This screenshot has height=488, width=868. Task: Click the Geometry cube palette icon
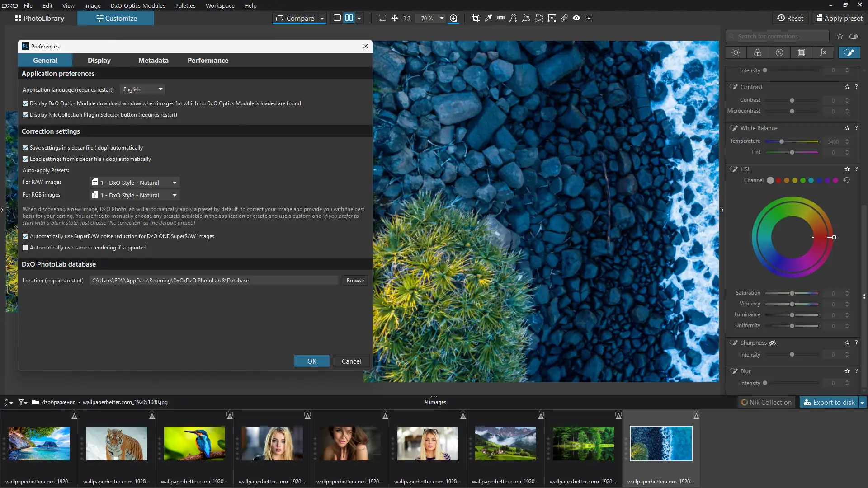tap(802, 52)
